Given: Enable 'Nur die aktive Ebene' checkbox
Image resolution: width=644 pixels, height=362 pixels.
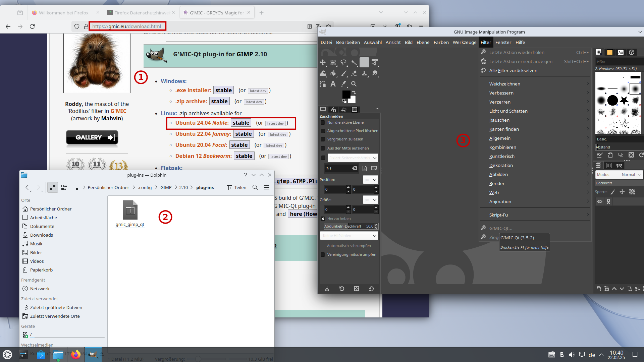Looking at the screenshot, I should (323, 123).
